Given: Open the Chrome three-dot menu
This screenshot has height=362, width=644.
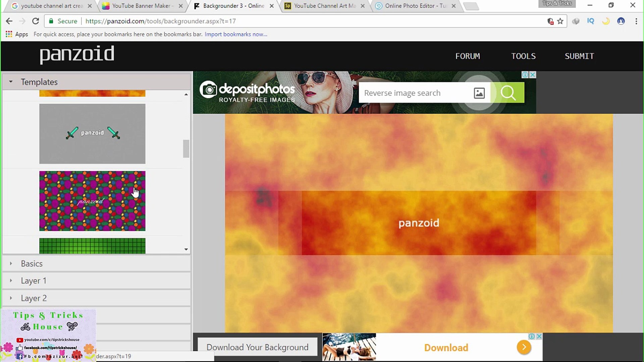Looking at the screenshot, I should [636, 21].
